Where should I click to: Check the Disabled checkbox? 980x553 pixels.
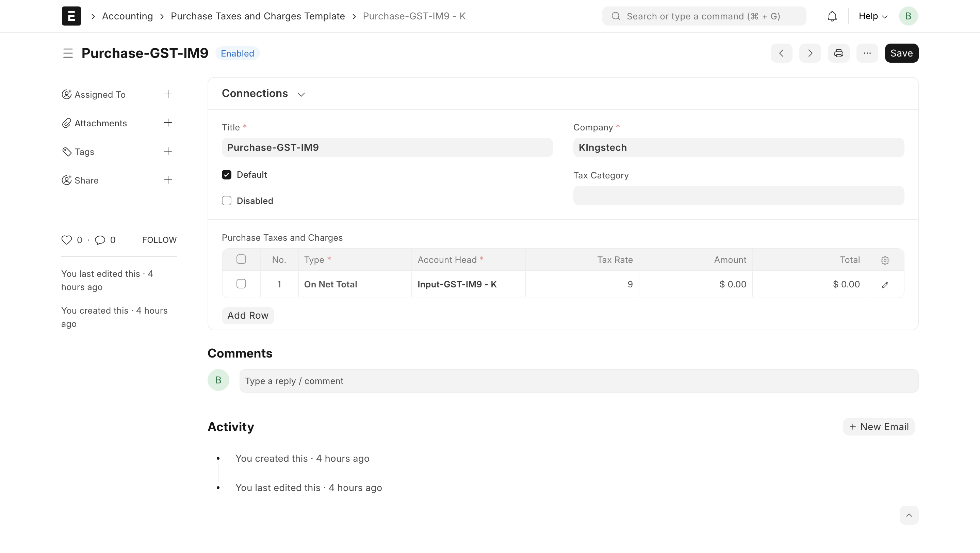[x=226, y=201]
